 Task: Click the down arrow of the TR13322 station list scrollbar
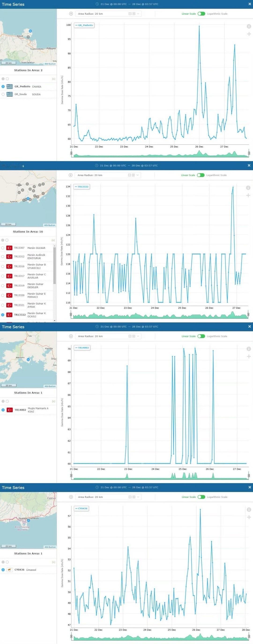[55, 320]
